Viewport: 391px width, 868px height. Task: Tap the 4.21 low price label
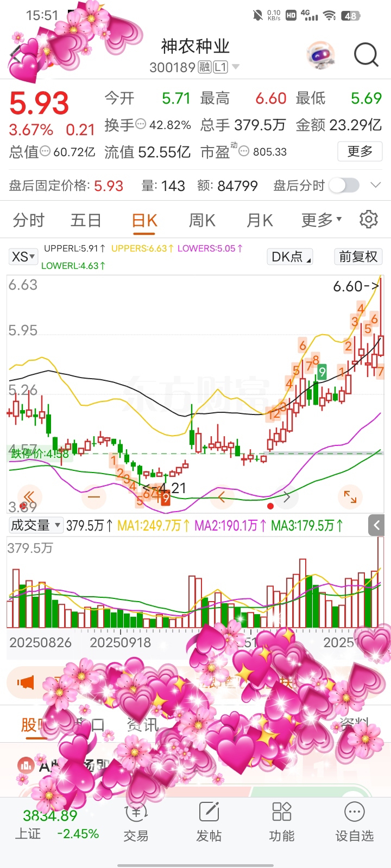point(165,488)
